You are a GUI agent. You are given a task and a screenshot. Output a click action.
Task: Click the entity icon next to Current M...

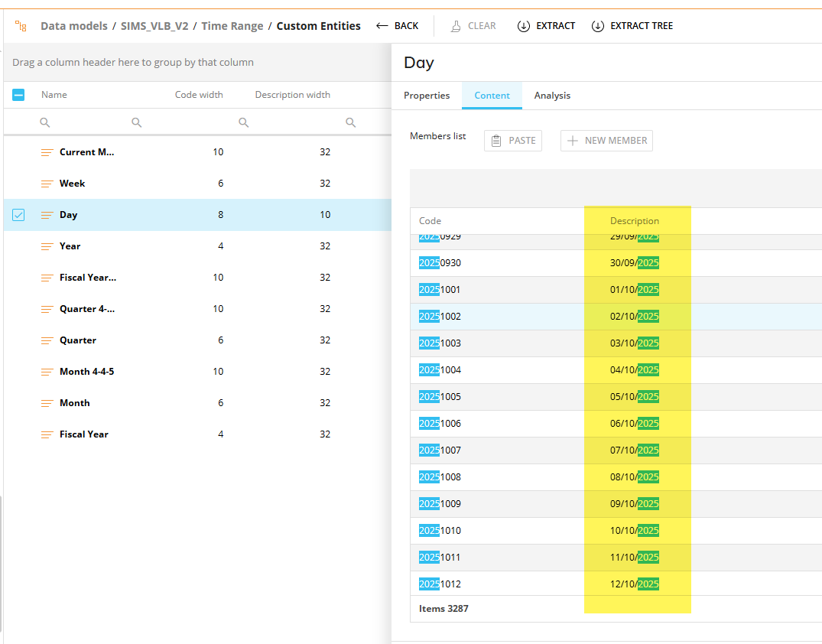click(x=47, y=152)
